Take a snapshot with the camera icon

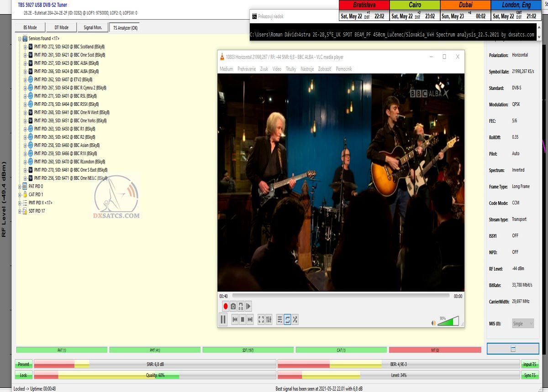tap(233, 306)
